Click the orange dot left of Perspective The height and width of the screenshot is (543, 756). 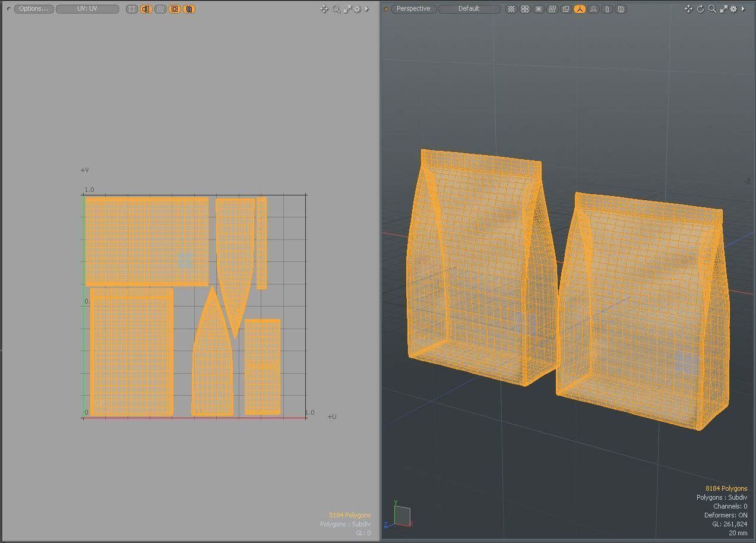pos(386,9)
